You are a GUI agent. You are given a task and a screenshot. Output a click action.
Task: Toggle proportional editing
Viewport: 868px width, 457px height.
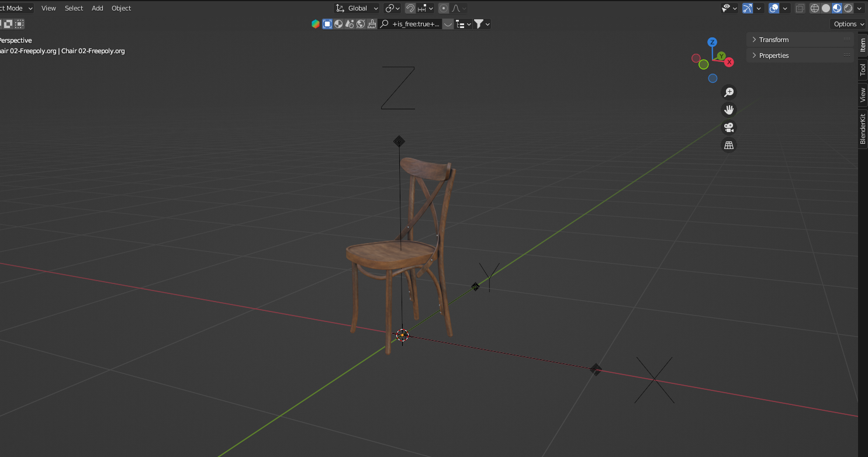(x=444, y=8)
